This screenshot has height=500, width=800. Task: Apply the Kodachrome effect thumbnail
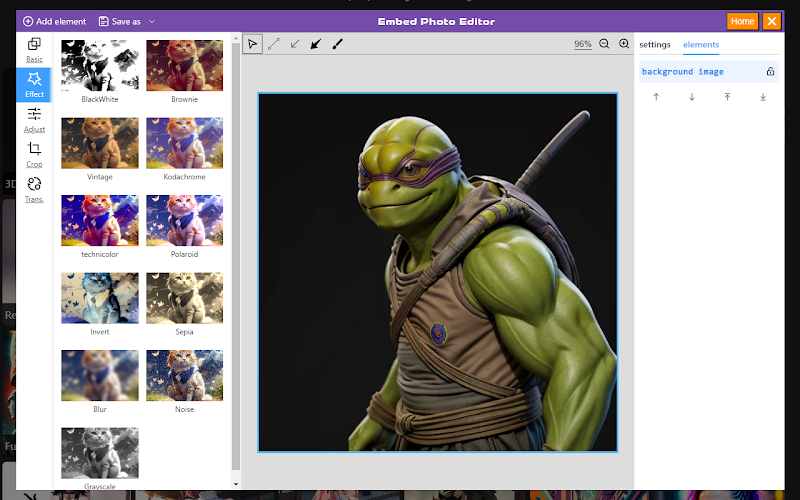tap(185, 143)
